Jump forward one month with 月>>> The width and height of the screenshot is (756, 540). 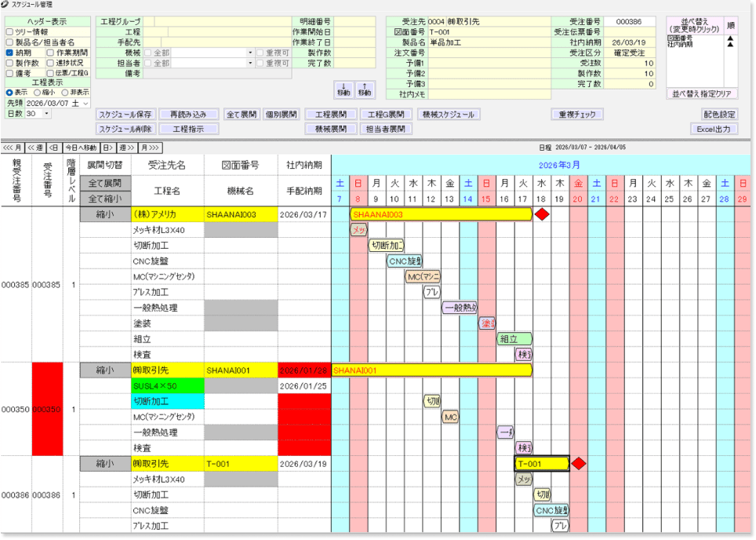click(x=150, y=148)
